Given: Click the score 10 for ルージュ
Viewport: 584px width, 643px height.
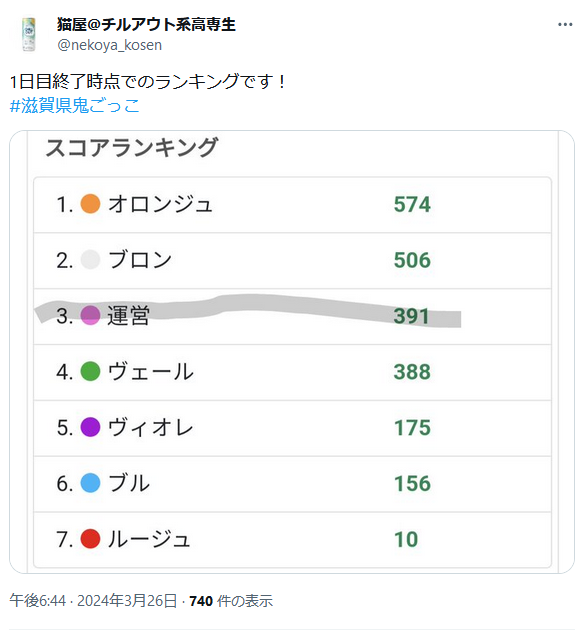Looking at the screenshot, I should pos(406,539).
